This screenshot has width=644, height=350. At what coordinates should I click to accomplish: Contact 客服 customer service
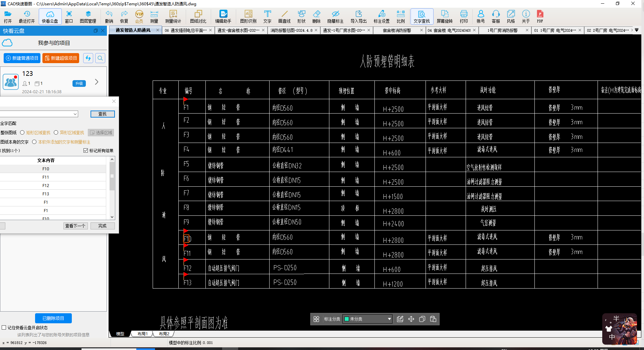click(x=496, y=16)
